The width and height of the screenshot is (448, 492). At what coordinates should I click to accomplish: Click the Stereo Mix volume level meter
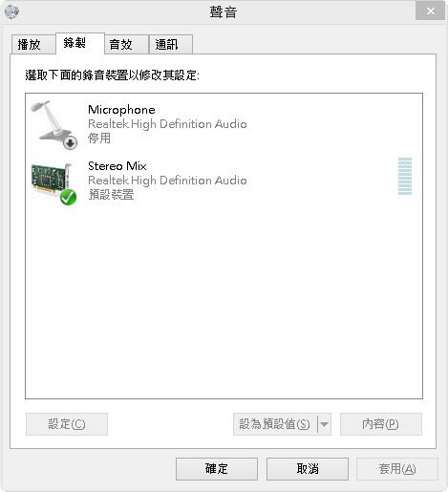405,176
